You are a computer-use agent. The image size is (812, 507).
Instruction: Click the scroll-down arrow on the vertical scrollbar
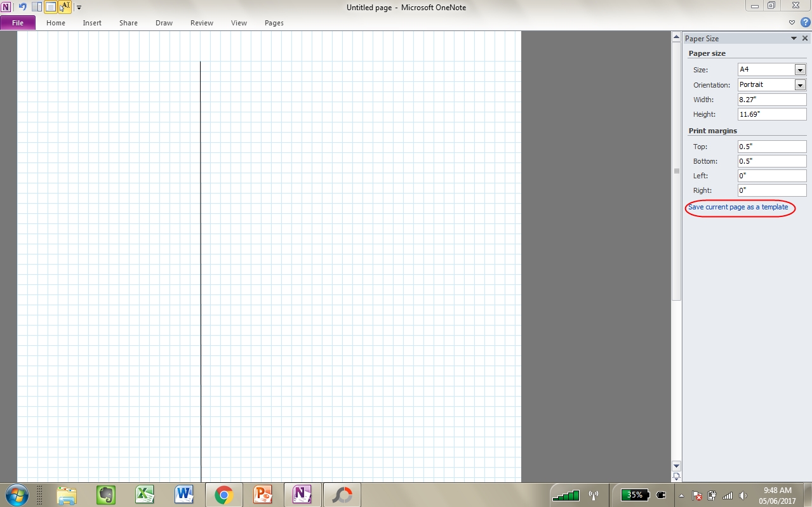point(676,465)
